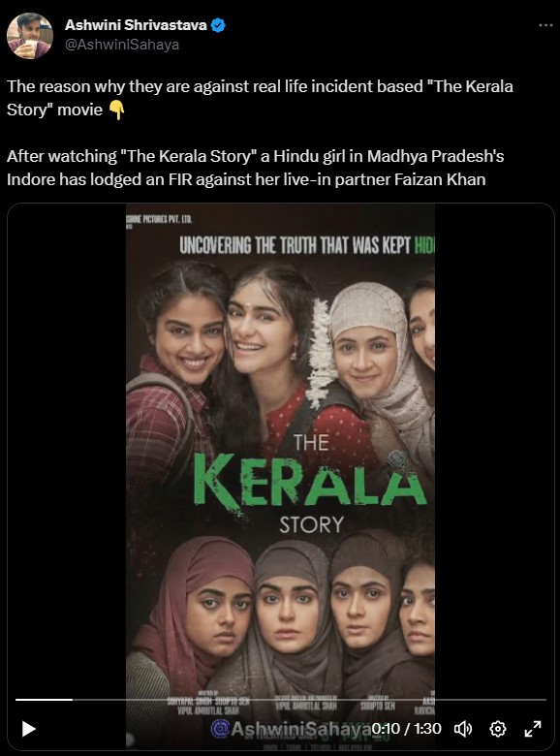560x756 pixels.
Task: Click the blue verified badge
Action: (x=218, y=25)
